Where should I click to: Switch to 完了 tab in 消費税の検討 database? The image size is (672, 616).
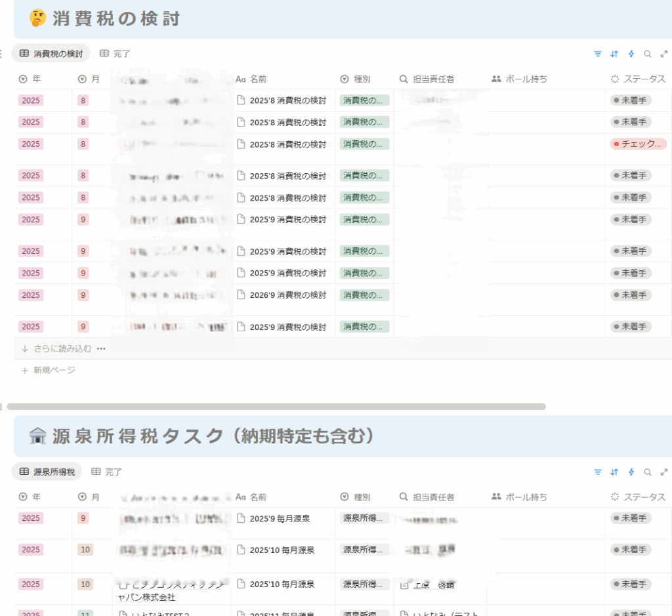(x=115, y=54)
